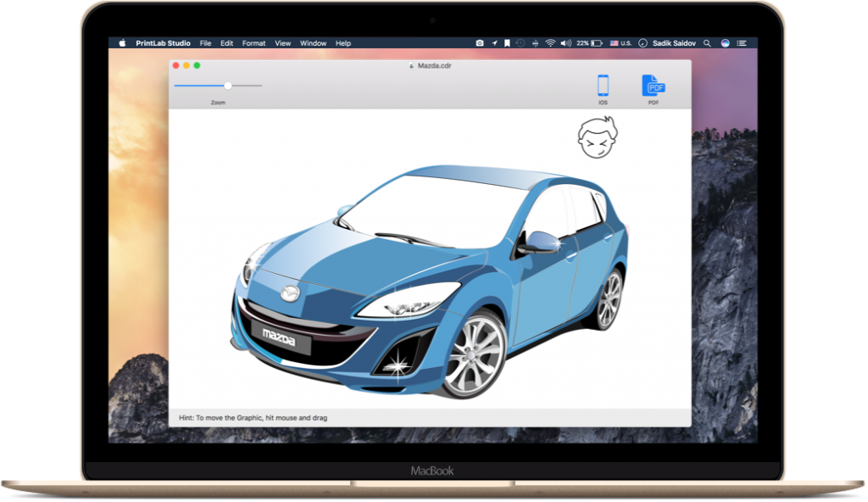Click the menu bar icon between Time Machine and Wi-Fi
The image size is (868, 502).
pyautogui.click(x=535, y=42)
